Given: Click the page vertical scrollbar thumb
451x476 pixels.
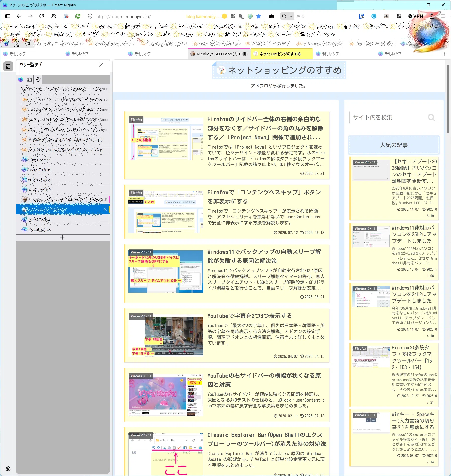Looking at the screenshot, I should pos(448,99).
